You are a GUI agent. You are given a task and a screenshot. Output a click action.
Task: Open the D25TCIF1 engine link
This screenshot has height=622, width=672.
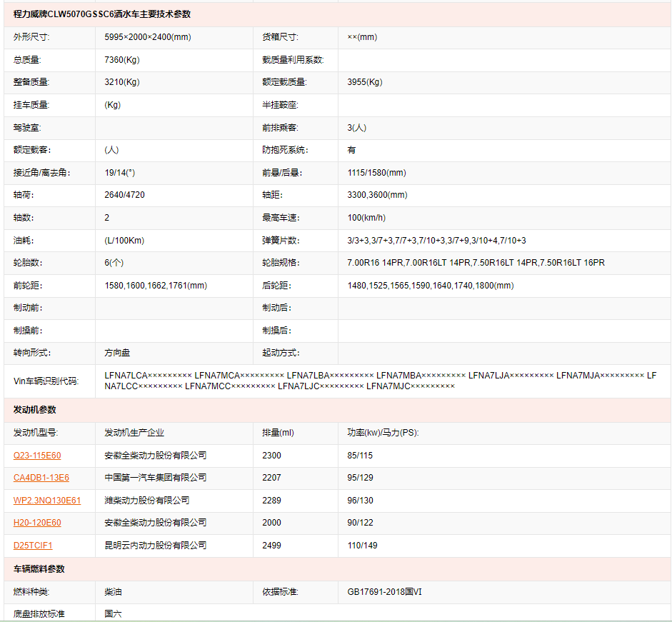33,546
